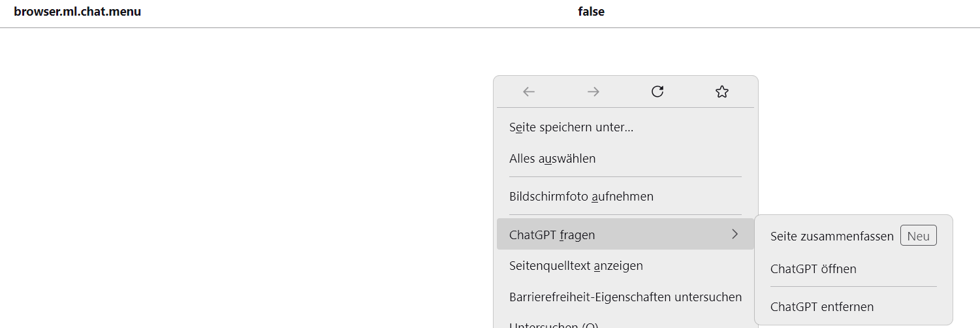Reload the page via context menu icon
The height and width of the screenshot is (328, 980).
(657, 92)
